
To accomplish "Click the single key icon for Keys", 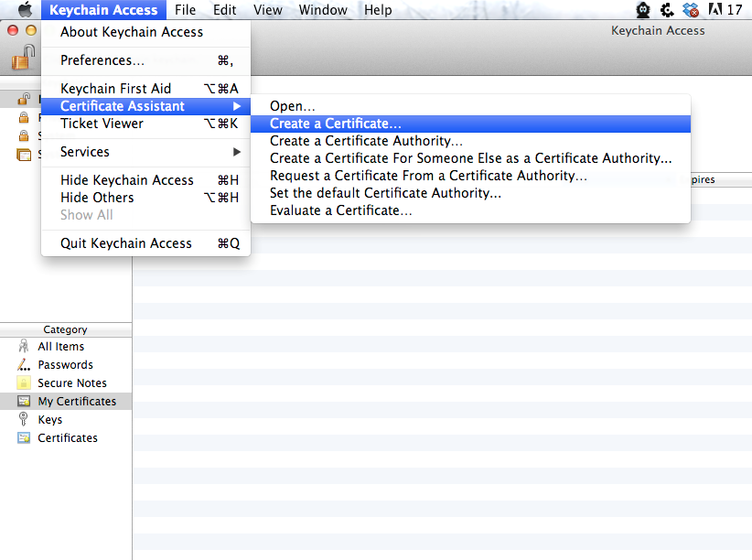I will [x=24, y=420].
